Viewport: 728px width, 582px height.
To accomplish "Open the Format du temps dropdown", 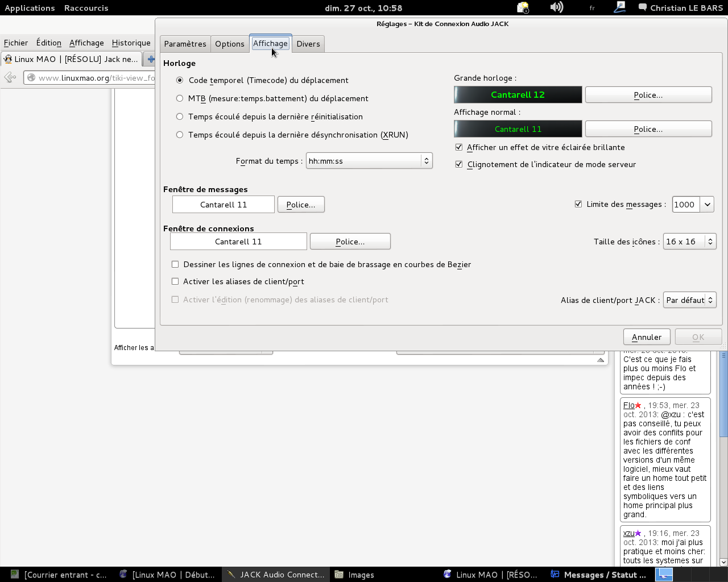I will (369, 161).
